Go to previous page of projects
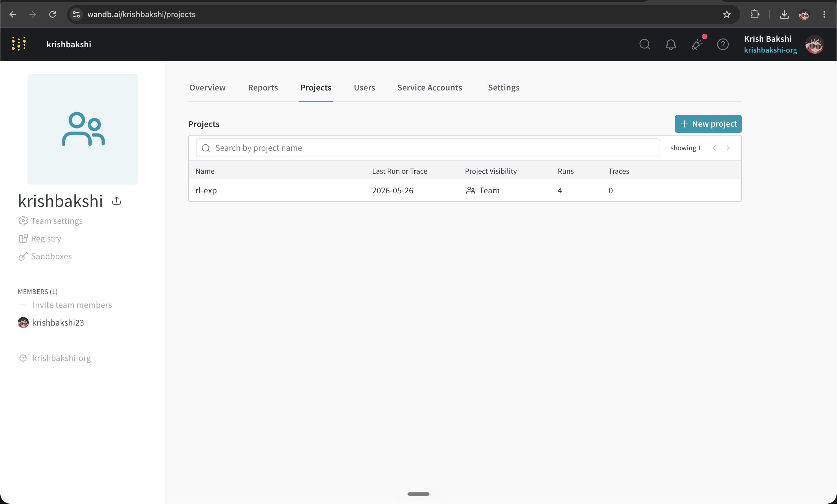This screenshot has width=837, height=504. [x=714, y=148]
